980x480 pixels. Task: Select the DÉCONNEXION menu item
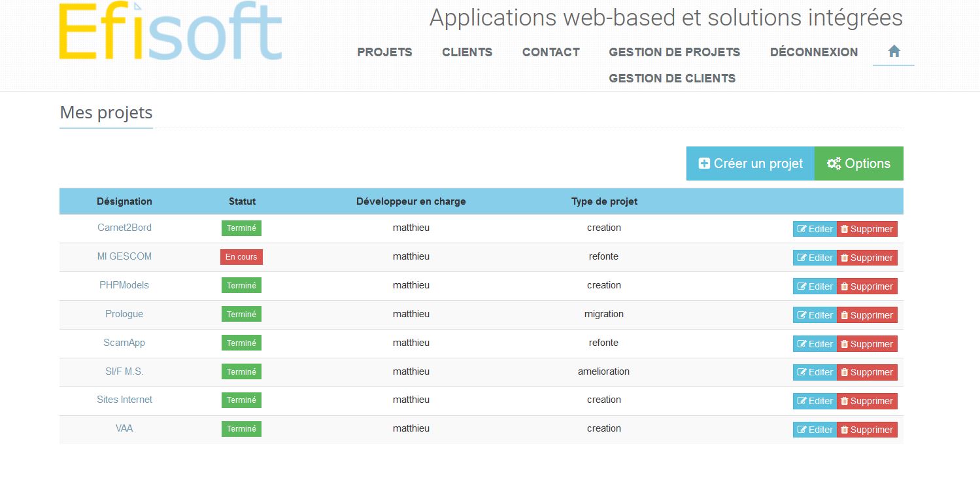813,52
